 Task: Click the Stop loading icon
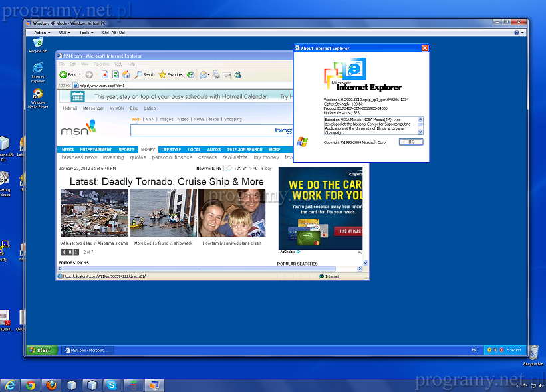coord(105,75)
